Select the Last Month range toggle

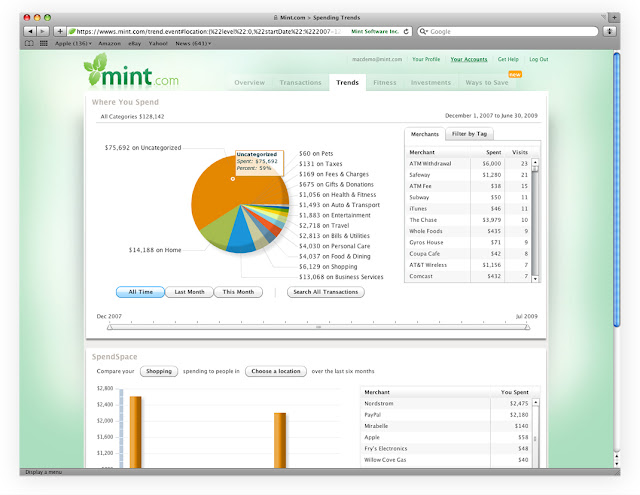(x=189, y=292)
